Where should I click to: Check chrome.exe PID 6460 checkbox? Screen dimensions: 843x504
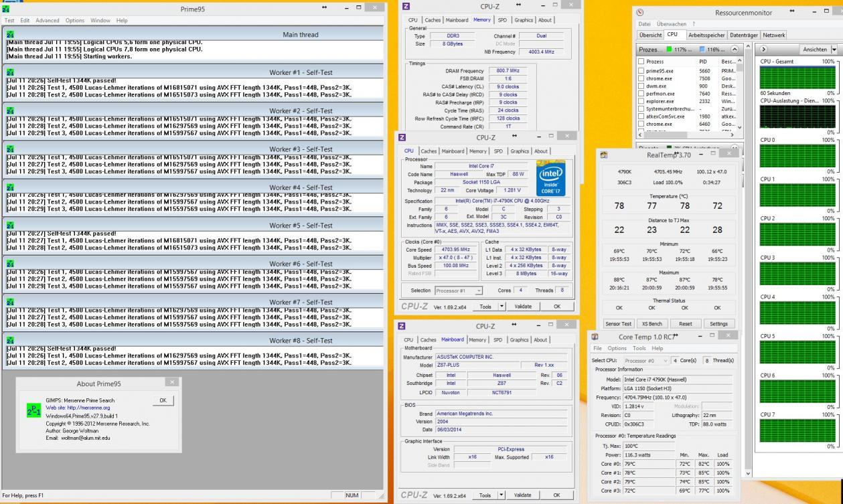point(641,124)
